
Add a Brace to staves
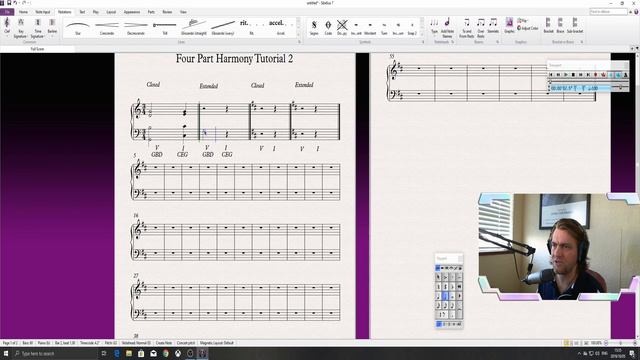[560, 26]
